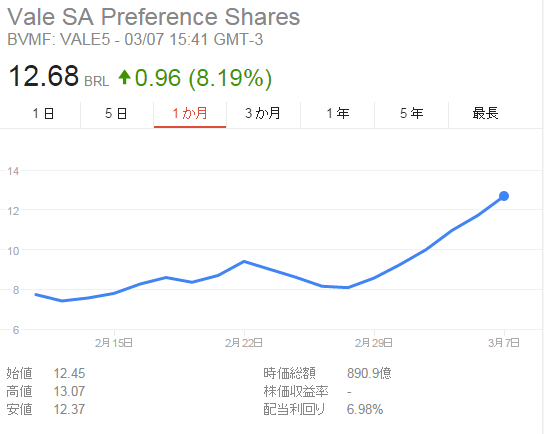544x434 pixels.
Task: Select the 1か月 tab
Action: [x=190, y=114]
